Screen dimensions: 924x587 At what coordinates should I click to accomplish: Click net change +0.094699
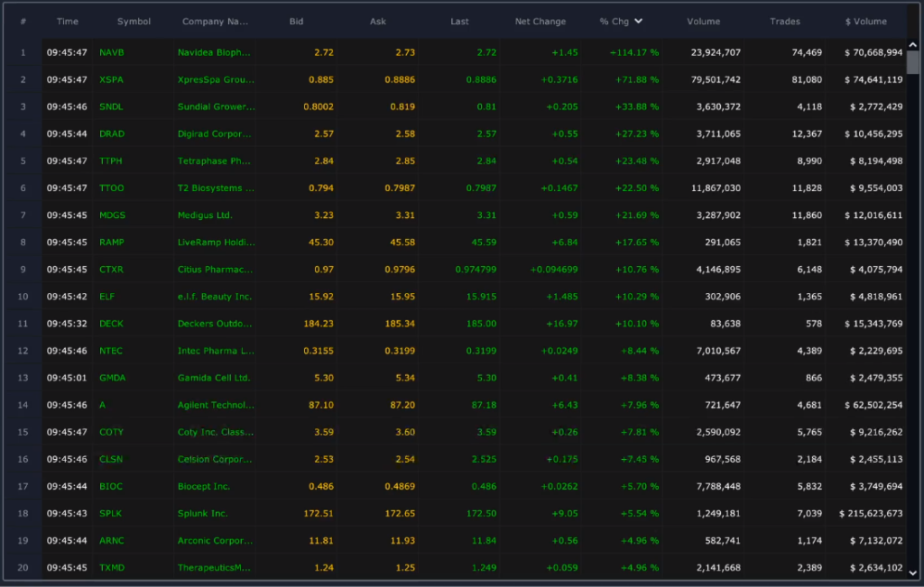click(x=554, y=269)
